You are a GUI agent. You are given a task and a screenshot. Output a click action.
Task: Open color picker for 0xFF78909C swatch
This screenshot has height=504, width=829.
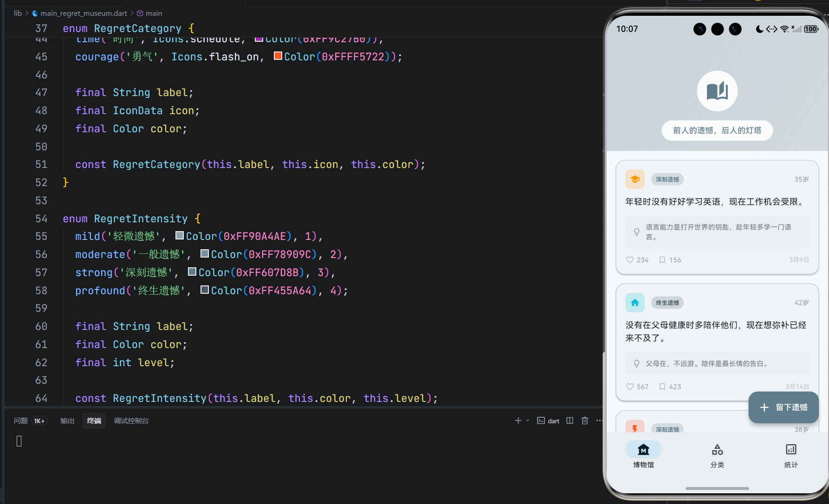205,254
